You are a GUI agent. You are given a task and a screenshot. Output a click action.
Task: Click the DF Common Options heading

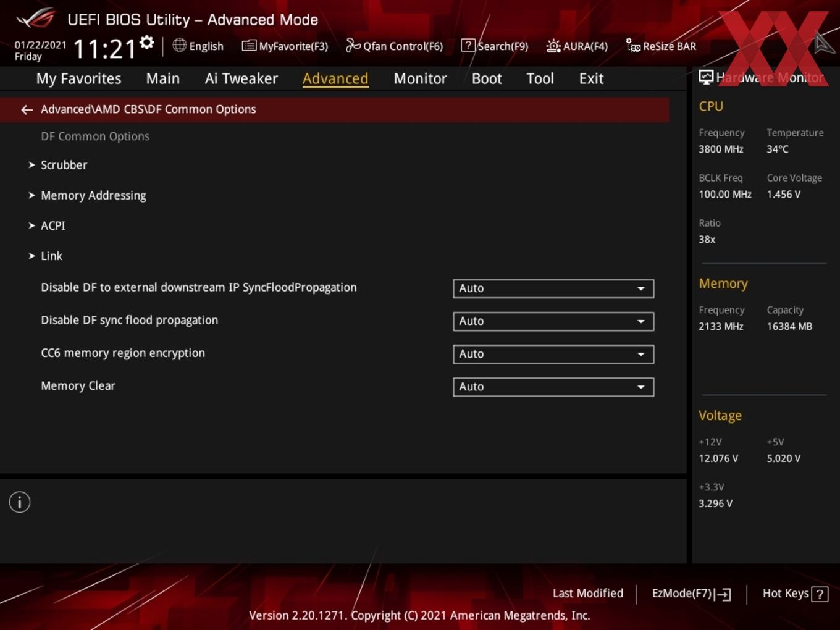(x=95, y=136)
